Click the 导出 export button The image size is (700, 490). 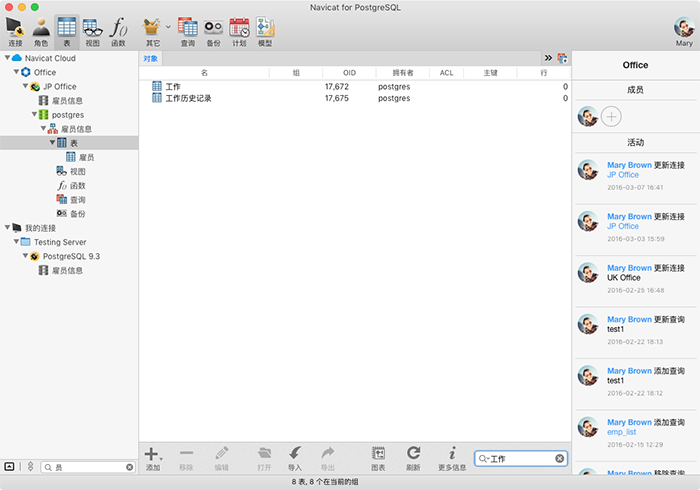(x=328, y=459)
